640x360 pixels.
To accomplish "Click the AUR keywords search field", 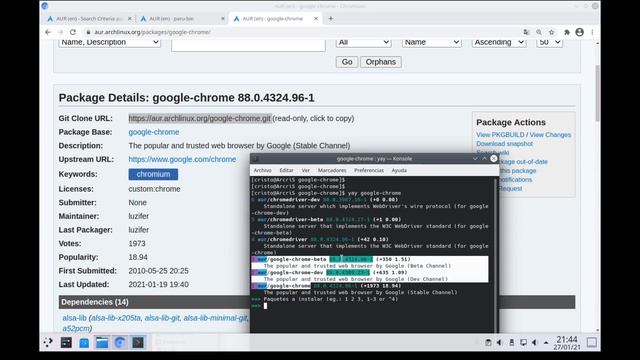I will coord(248,46).
